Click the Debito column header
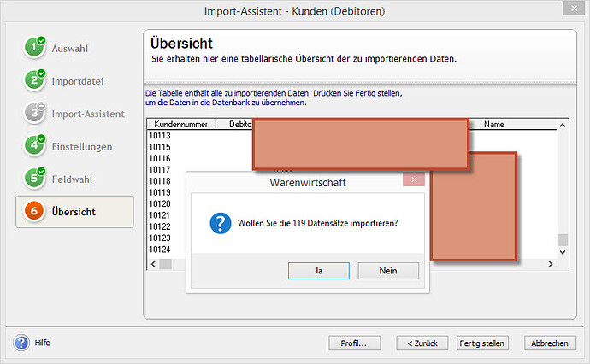 click(x=234, y=124)
